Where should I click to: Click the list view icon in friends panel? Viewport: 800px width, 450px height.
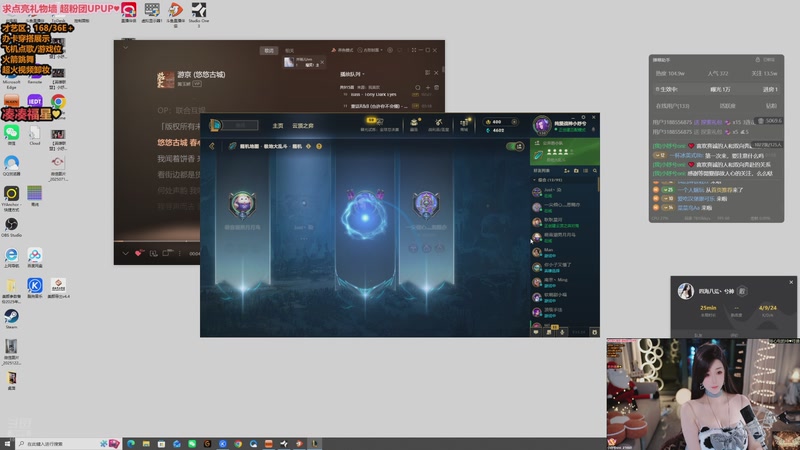pyautogui.click(x=586, y=171)
